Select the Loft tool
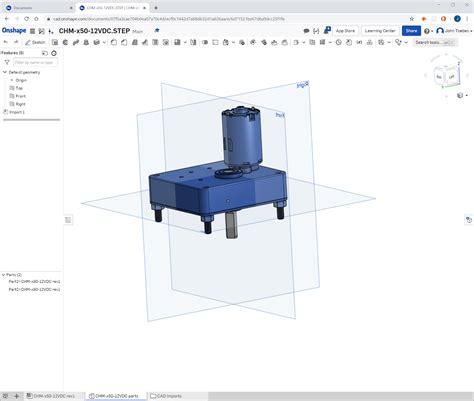The image size is (474, 401). (86, 42)
